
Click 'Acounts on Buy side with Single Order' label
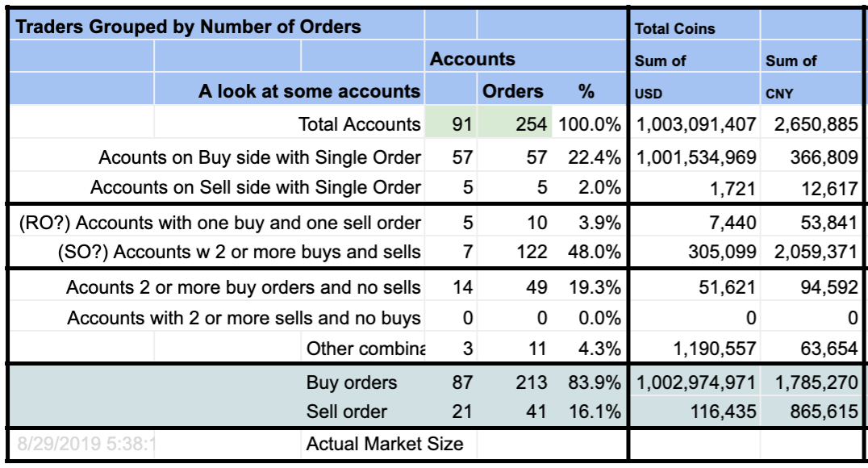tap(260, 158)
